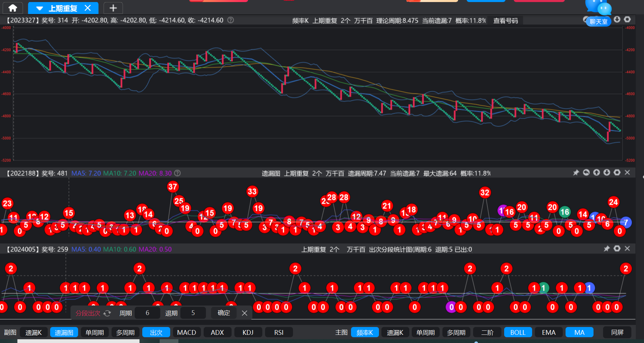Screen dimensions: 644x343
Task: Open 出次分段统计图 panel settings icon
Action: coord(617,249)
